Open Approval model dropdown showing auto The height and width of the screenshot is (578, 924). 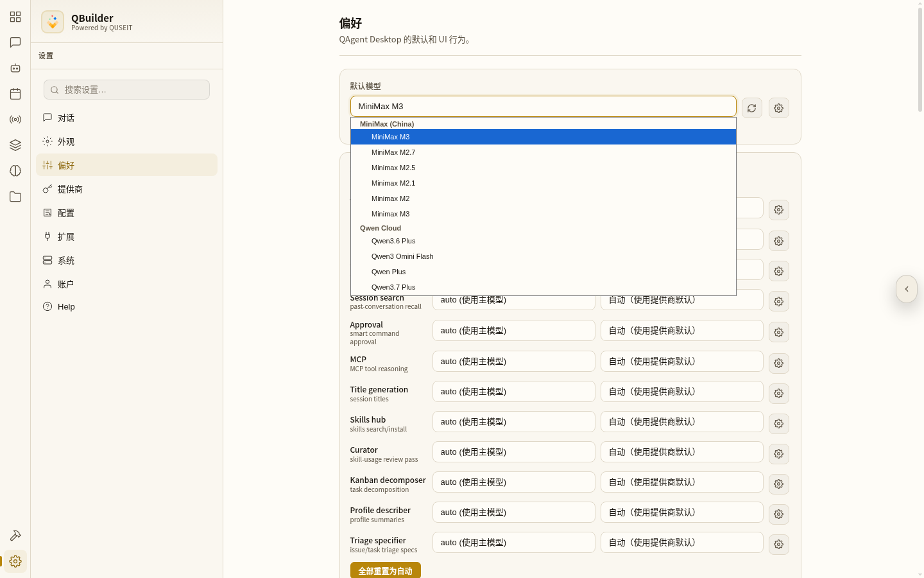[x=514, y=331]
